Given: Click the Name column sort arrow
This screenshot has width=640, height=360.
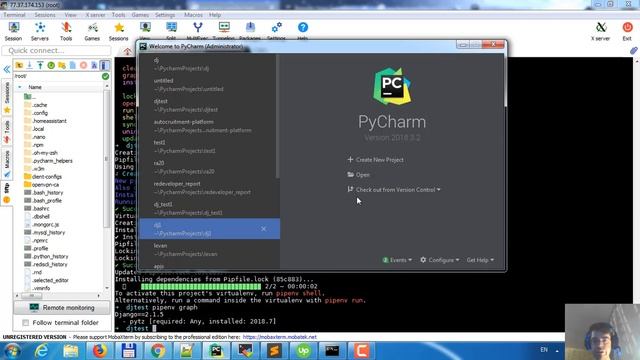Looking at the screenshot, I should click(x=20, y=87).
